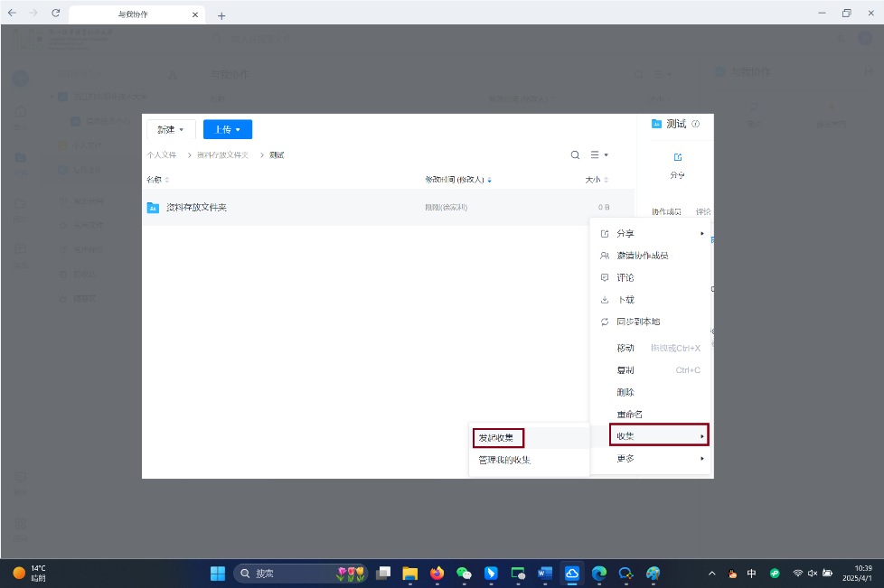The height and width of the screenshot is (588, 884).
Task: Click the 资料存放文件夹 folder icon in list
Action: pos(153,208)
